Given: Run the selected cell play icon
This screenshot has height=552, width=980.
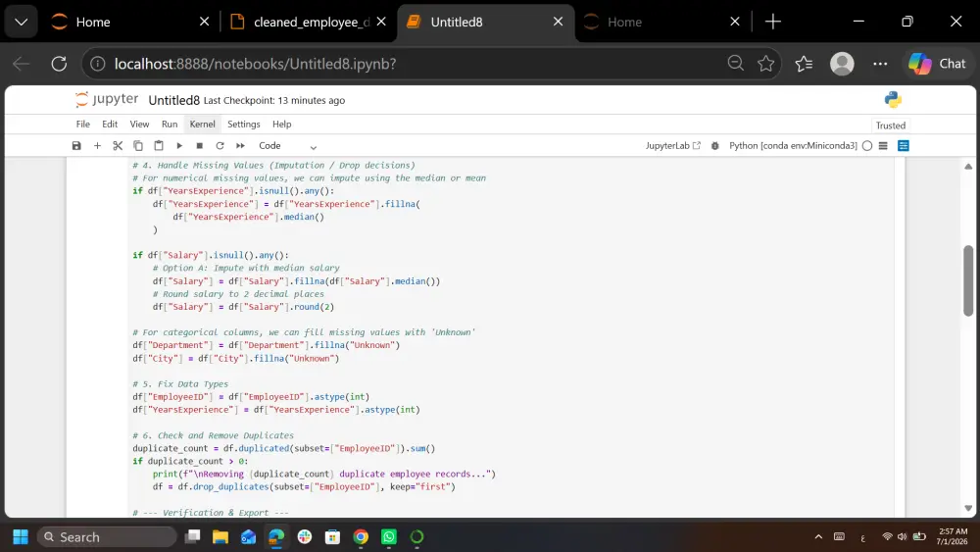Looking at the screenshot, I should (179, 146).
